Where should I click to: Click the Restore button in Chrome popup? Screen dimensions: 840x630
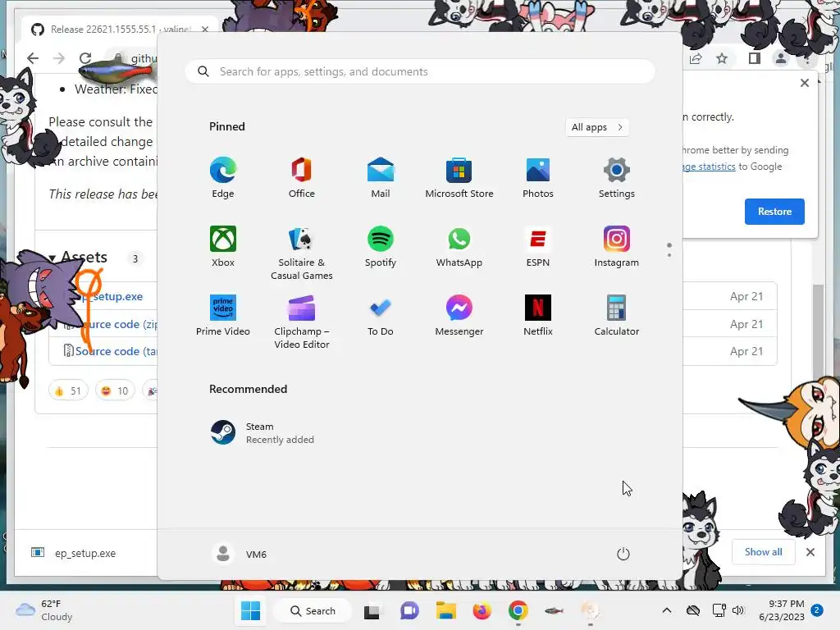pyautogui.click(x=774, y=212)
